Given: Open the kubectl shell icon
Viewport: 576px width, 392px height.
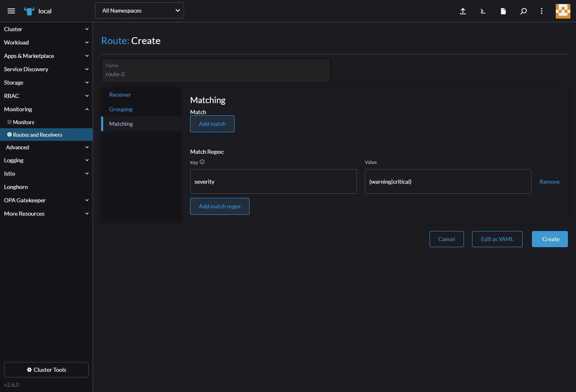Looking at the screenshot, I should pyautogui.click(x=483, y=11).
